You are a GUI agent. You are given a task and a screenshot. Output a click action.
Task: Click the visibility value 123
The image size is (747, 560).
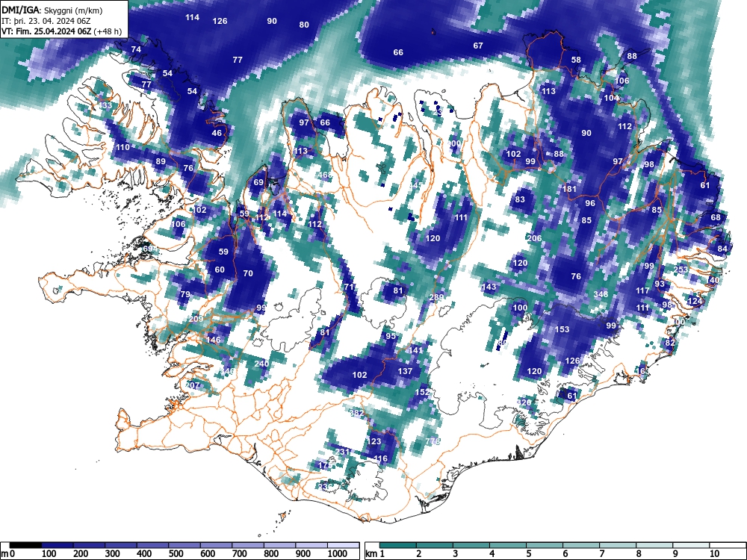(x=374, y=441)
